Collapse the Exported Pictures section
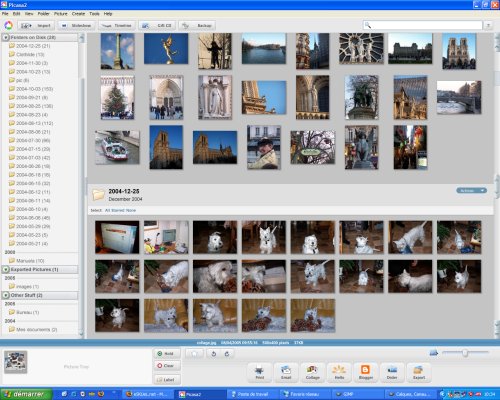Screen dimensions: 500x400 tap(6, 269)
